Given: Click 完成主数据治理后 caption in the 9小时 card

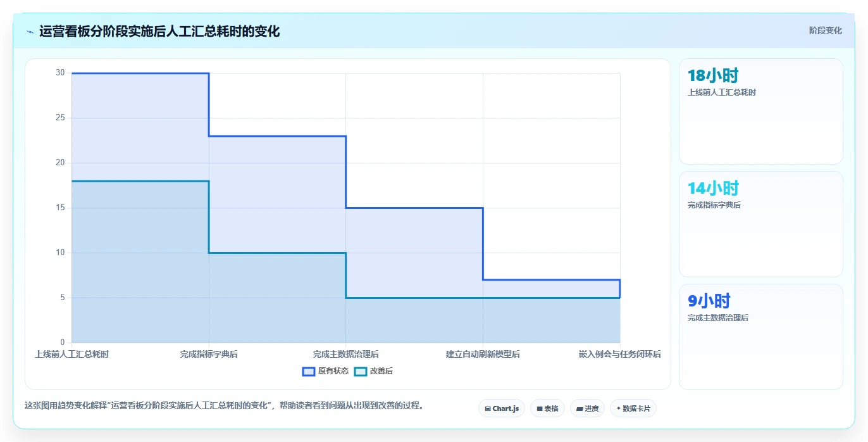Looking at the screenshot, I should click(718, 318).
